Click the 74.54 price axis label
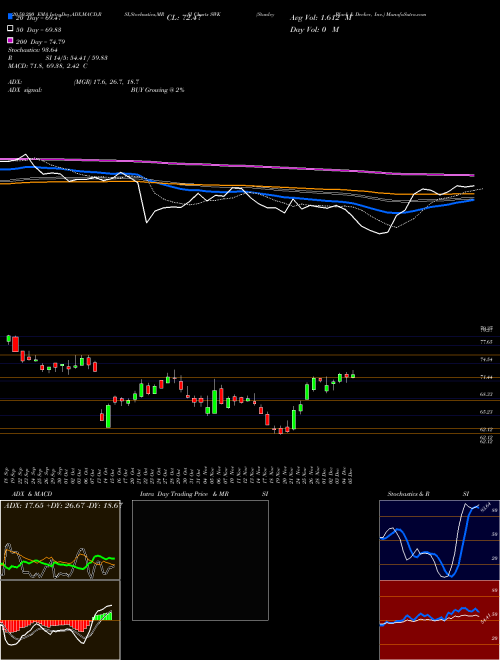 point(486,359)
